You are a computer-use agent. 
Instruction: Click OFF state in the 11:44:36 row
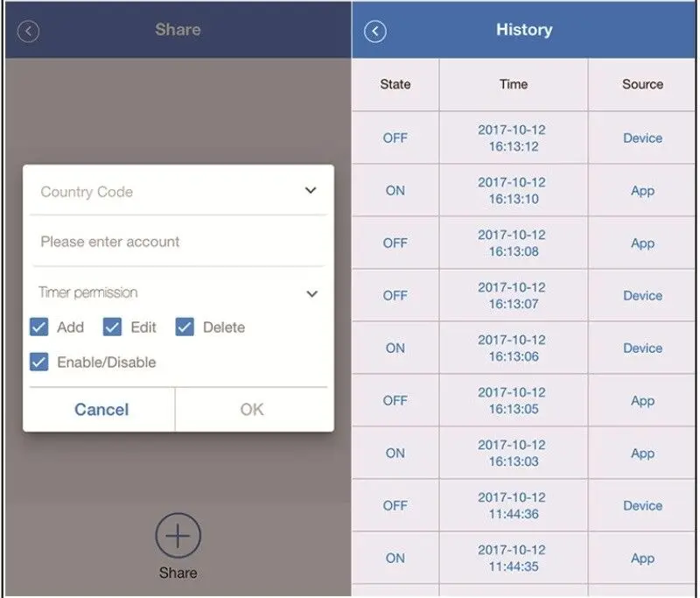coord(395,505)
